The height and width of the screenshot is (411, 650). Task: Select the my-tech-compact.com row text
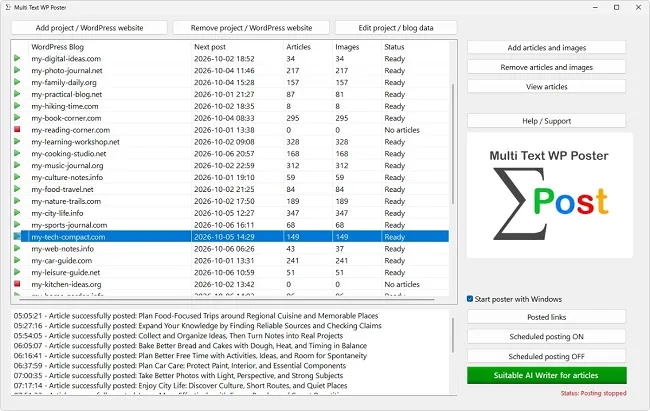point(68,237)
